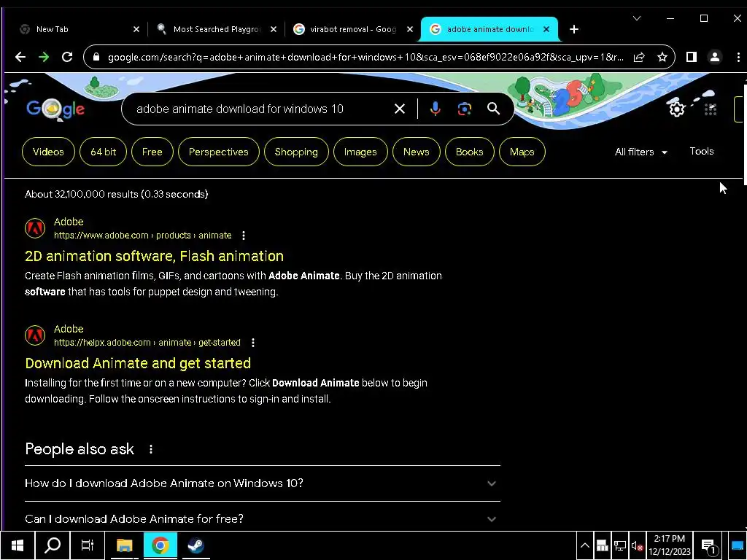
Task: Show News results
Action: tap(416, 152)
